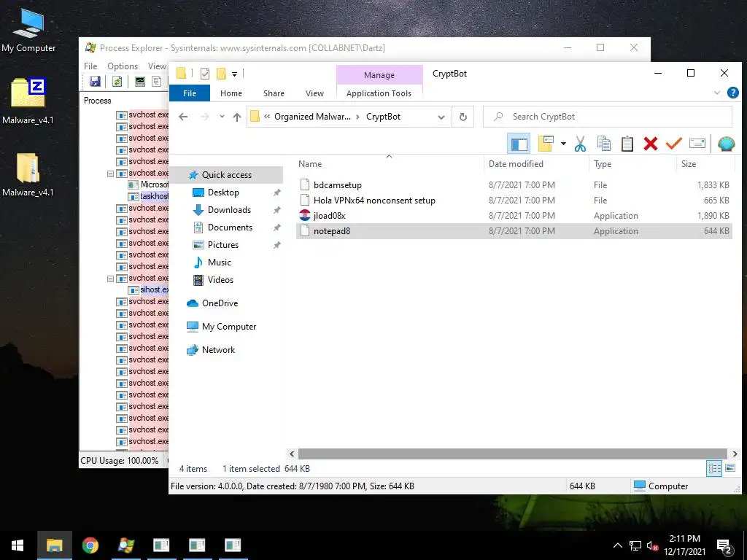
Task: Select the bdcamsetup file
Action: coord(514,184)
